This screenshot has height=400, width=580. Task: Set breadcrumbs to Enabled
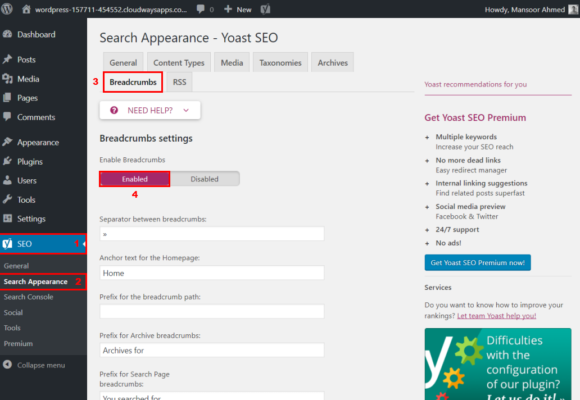135,179
